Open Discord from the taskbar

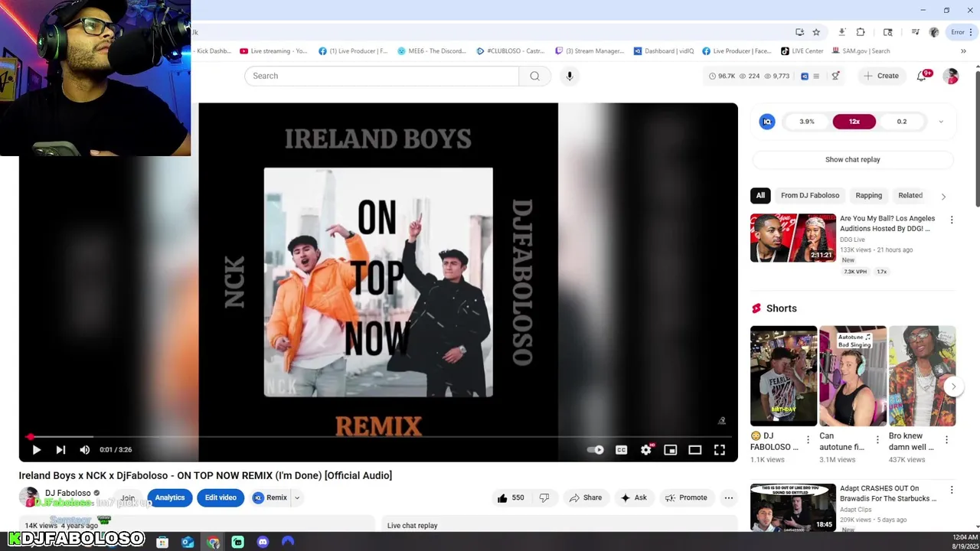pos(263,542)
